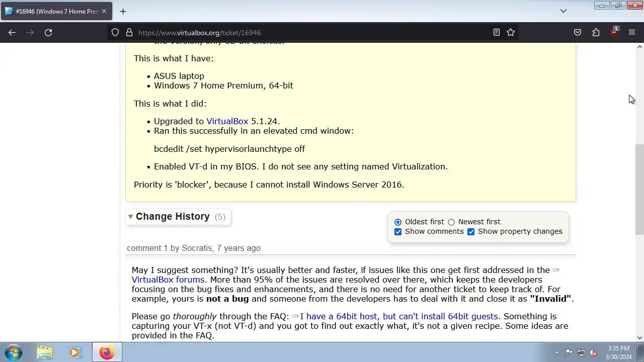Viewport: 644px width, 362px height.
Task: Click the 'bcdedit /set hypervisorlaunchtype off' text
Action: point(229,149)
